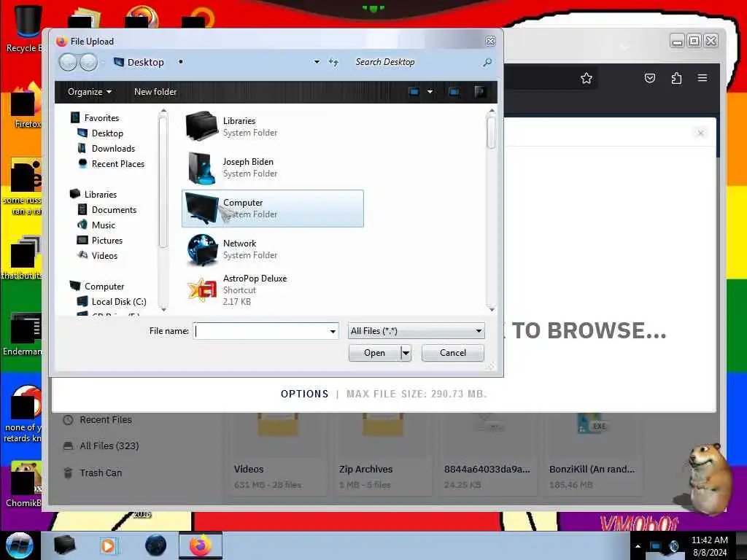This screenshot has width=747, height=560.
Task: Click the navigation pane scrollbar down arrow
Action: click(163, 309)
